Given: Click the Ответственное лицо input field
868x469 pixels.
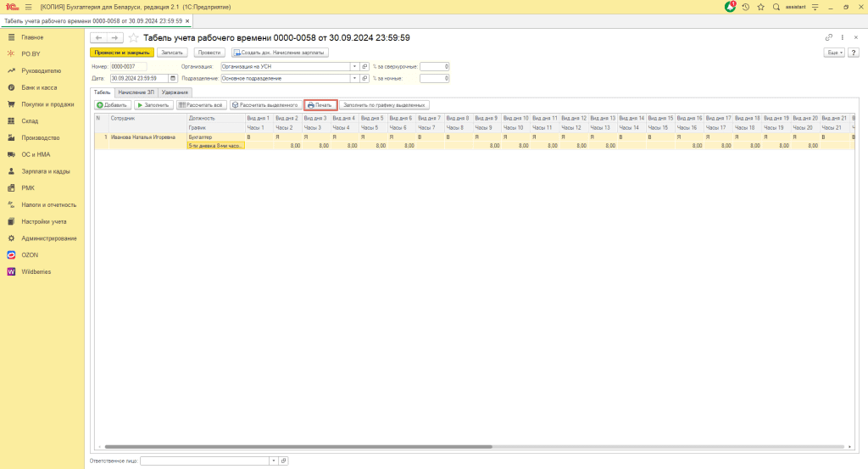Looking at the screenshot, I should [205, 461].
